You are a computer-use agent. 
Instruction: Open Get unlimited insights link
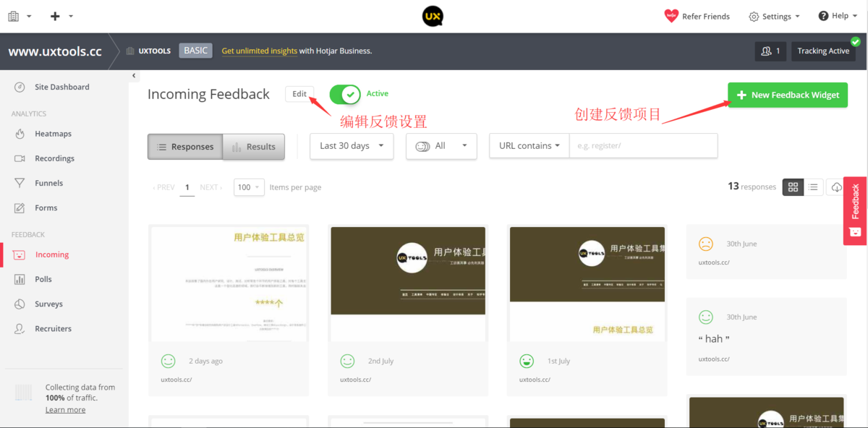259,51
